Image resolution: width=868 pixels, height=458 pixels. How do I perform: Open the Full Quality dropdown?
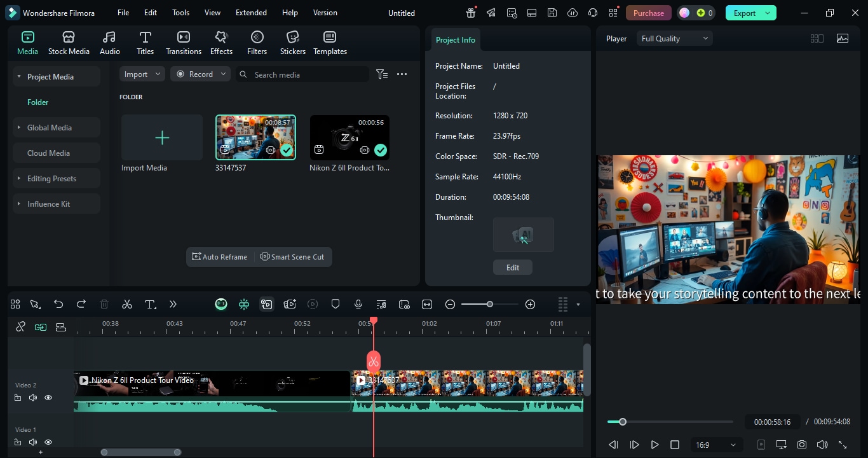point(674,39)
